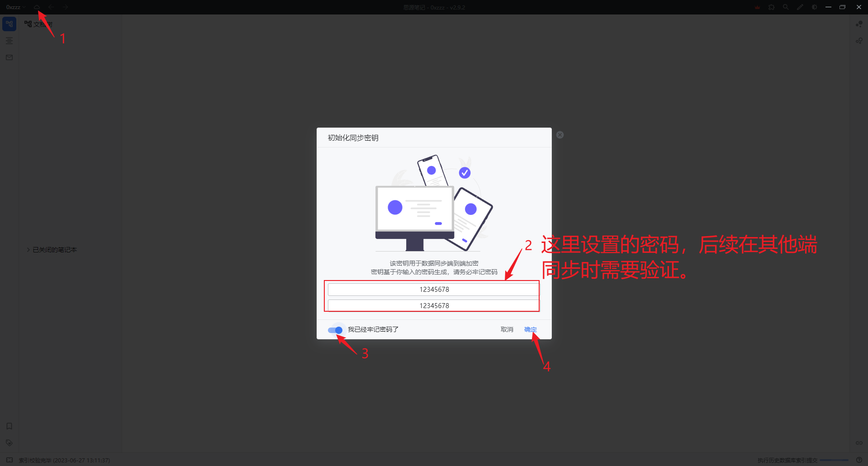Viewport: 868px width, 466px height.
Task: Go back with the left arrow
Action: (x=51, y=7)
